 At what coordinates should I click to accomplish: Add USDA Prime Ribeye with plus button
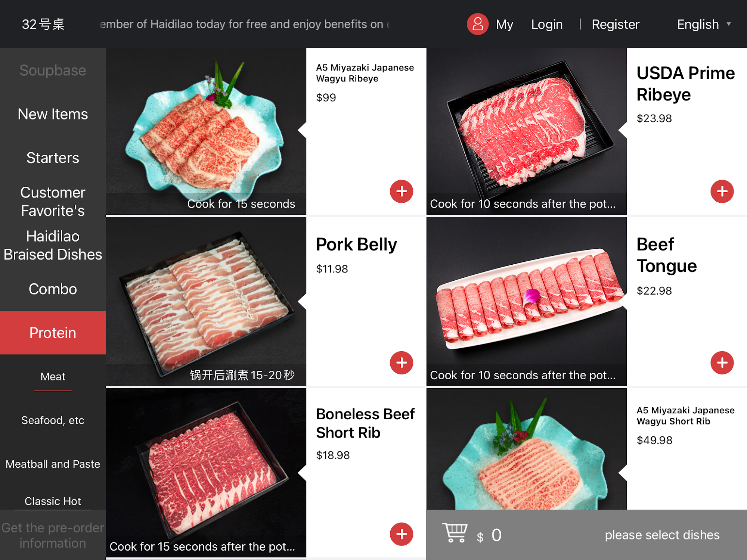pyautogui.click(x=722, y=192)
